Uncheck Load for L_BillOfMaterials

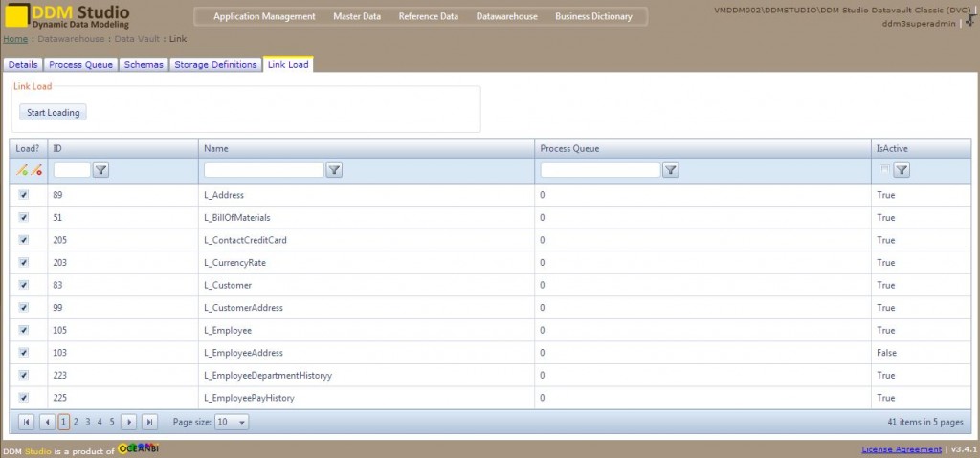pyautogui.click(x=24, y=217)
